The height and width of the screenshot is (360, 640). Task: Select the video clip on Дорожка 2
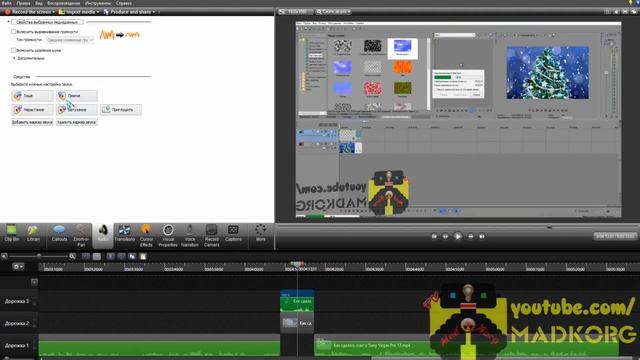click(297, 323)
